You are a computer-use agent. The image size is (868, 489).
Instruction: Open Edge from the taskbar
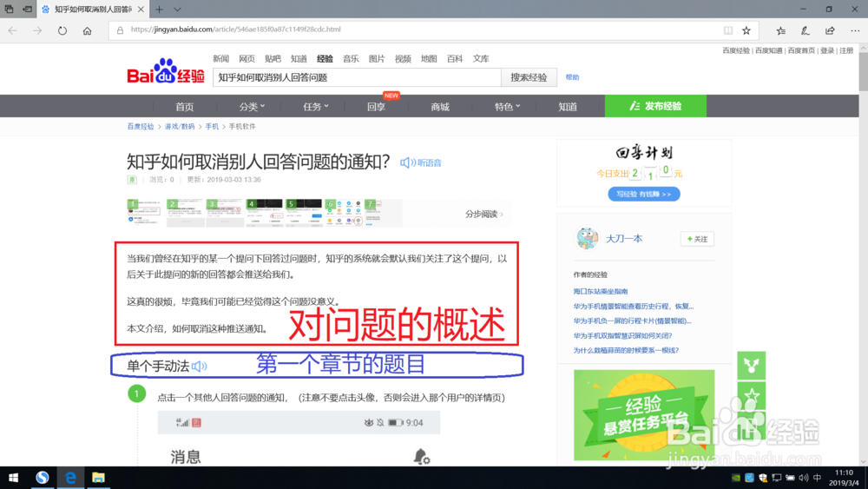70,478
